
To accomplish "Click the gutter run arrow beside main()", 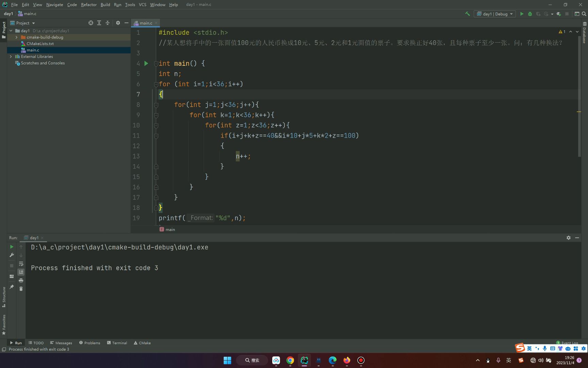I will coord(146,63).
